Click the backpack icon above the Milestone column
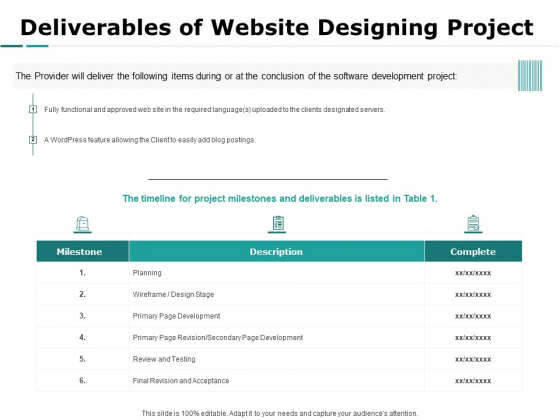The image size is (560, 420). (82, 224)
